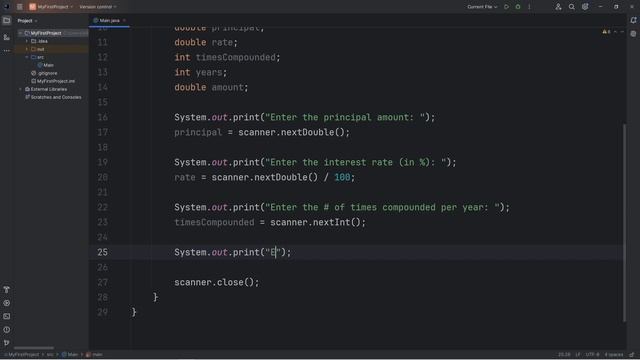Click inside print string on line 25

click(273, 252)
